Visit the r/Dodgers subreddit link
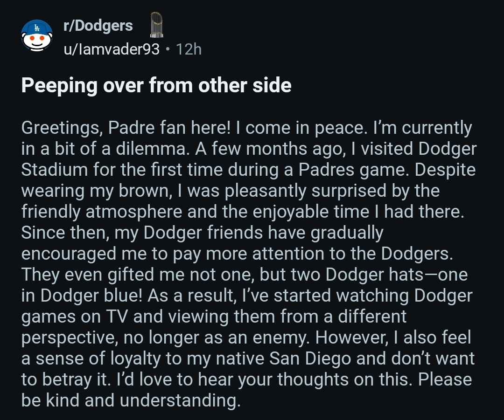Viewport: 504px width, 420px height. (98, 26)
